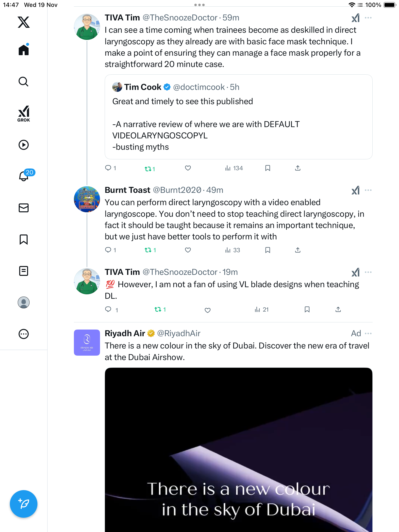The height and width of the screenshot is (532, 399).
Task: Like Burnt Toast's reply
Action: click(x=188, y=250)
